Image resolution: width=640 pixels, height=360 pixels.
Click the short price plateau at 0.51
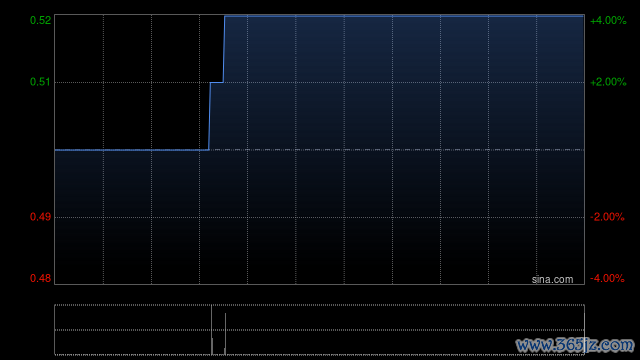pyautogui.click(x=217, y=82)
